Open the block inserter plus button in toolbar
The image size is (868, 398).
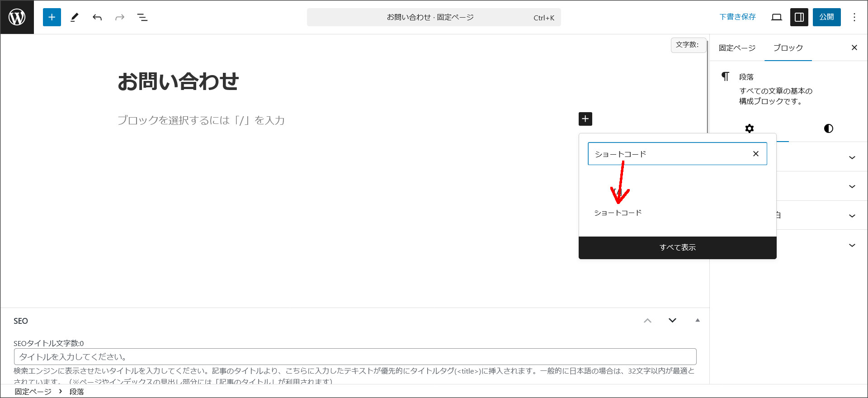(52, 17)
